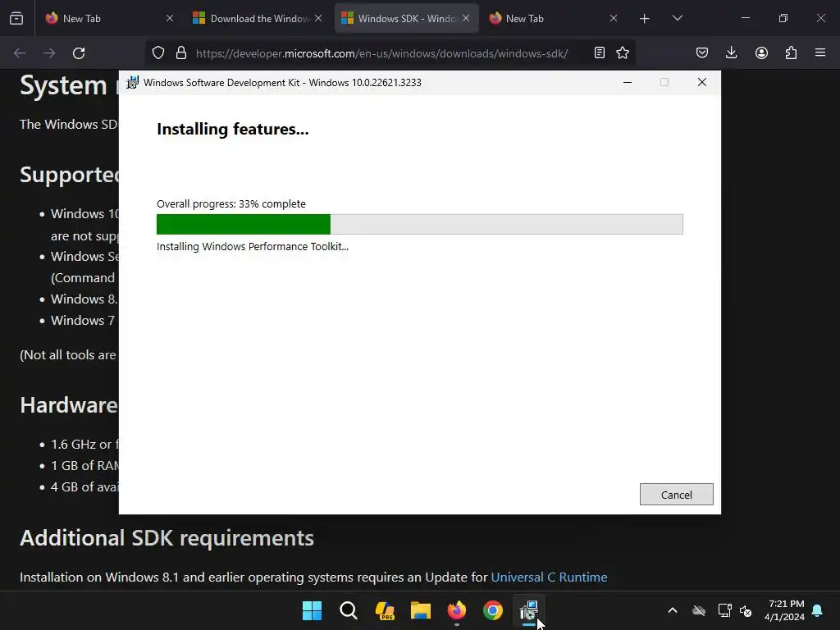Viewport: 840px width, 630px height.
Task: Open clock showing 7:21 PM
Action: (x=784, y=610)
